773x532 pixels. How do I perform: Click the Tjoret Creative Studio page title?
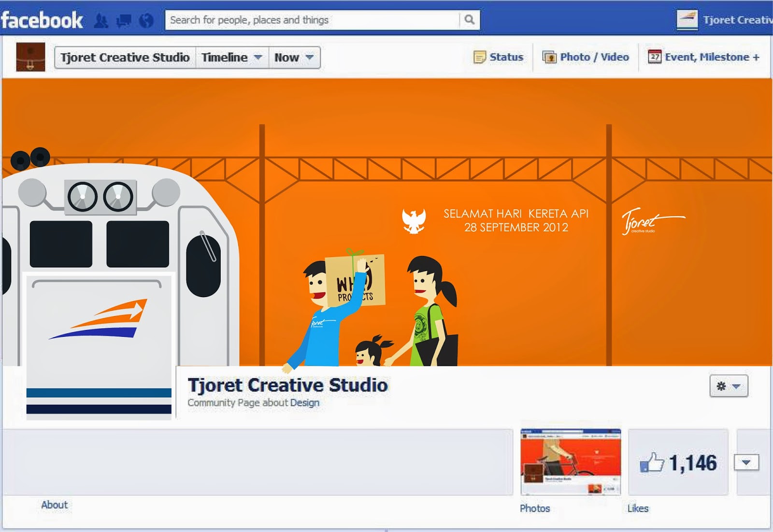[x=288, y=385]
